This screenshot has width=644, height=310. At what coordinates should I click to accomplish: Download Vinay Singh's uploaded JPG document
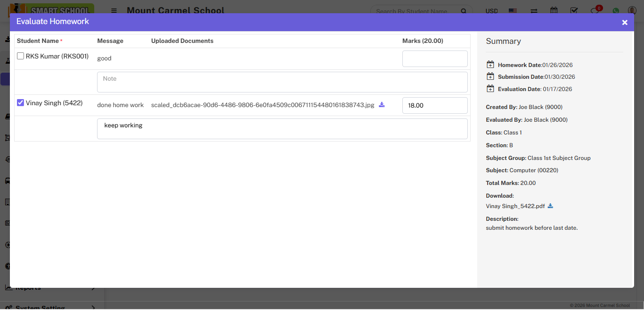[382, 105]
